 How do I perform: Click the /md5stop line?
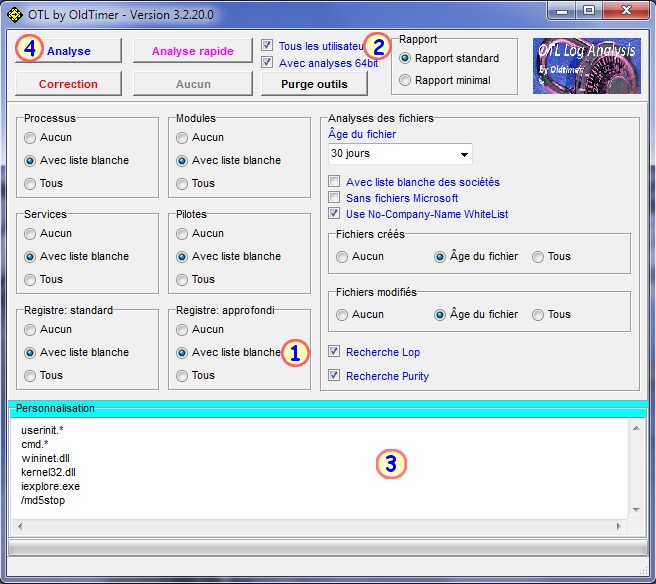pyautogui.click(x=43, y=500)
